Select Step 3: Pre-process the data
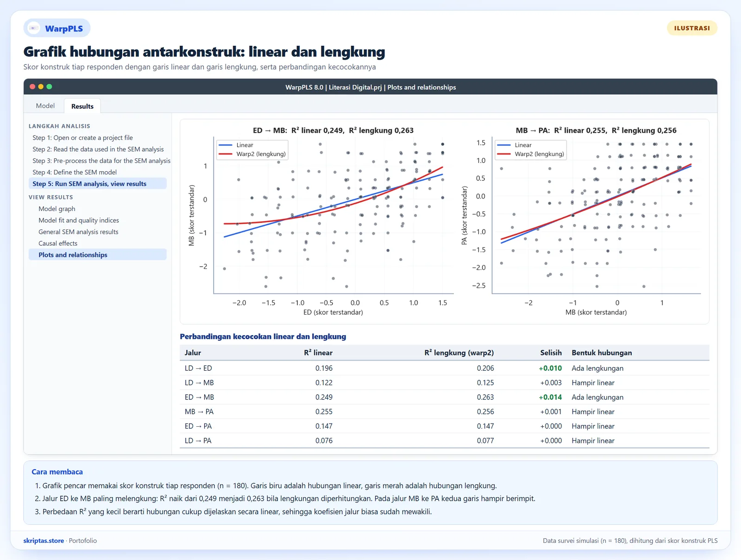This screenshot has width=741, height=560. tap(101, 161)
